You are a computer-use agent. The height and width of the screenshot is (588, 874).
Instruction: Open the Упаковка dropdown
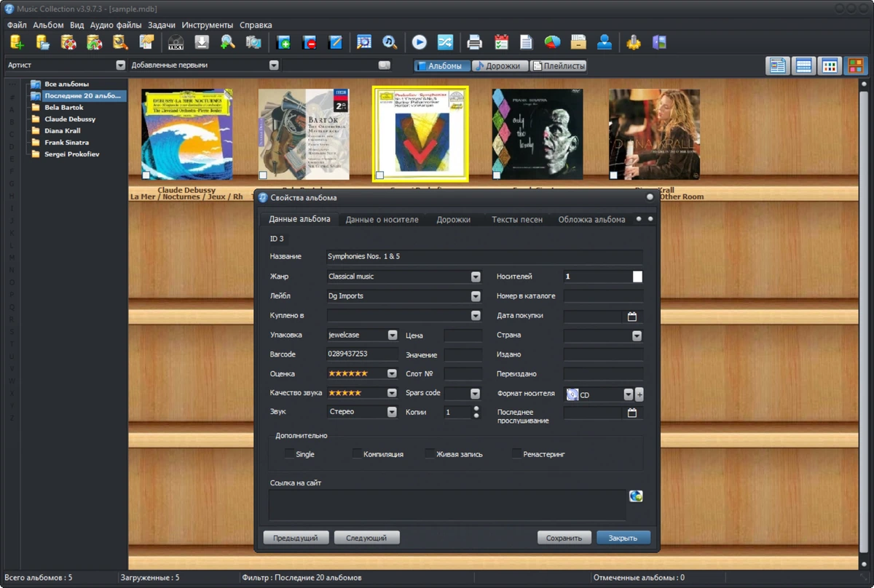coord(392,335)
